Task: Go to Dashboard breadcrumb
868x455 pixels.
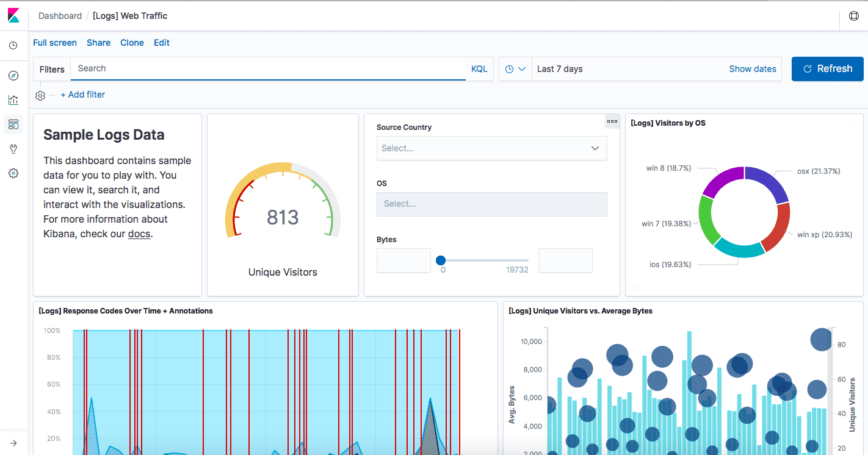Action: click(x=60, y=16)
